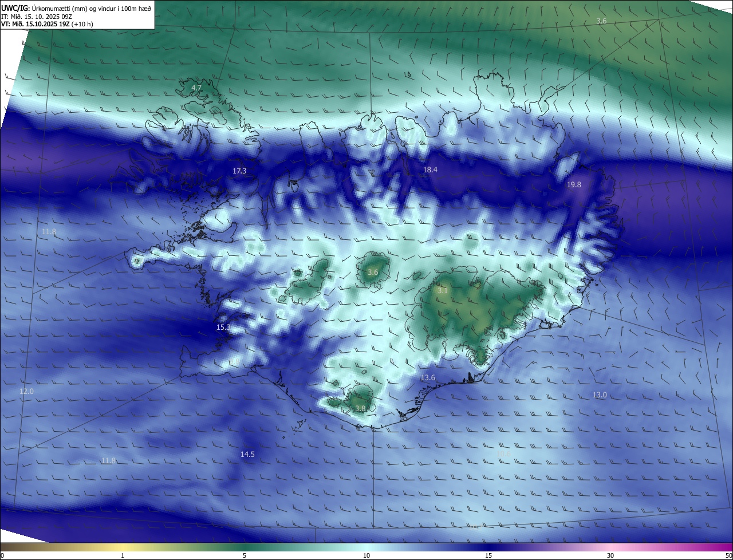Click the 14.5 value south of Iceland

pyautogui.click(x=247, y=454)
